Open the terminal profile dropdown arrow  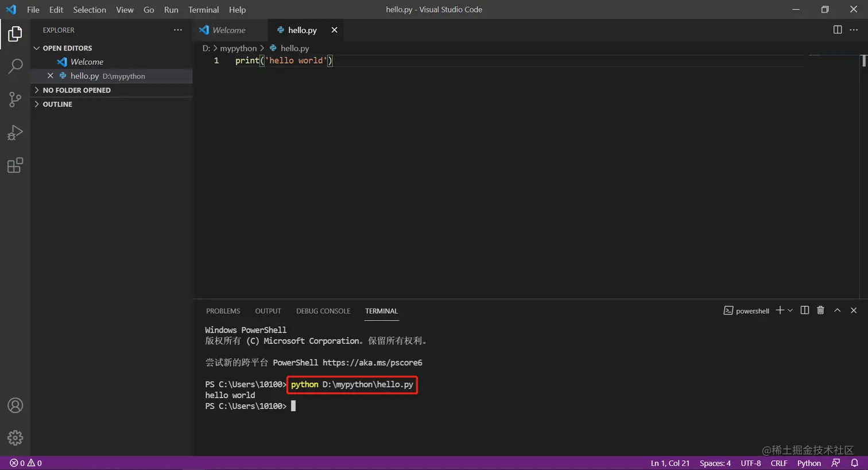pos(790,310)
